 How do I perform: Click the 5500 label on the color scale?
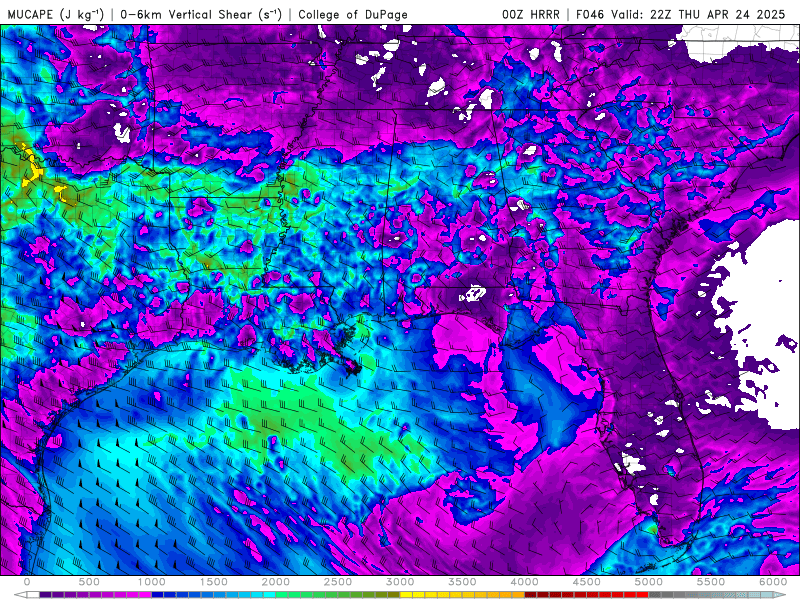point(711,582)
